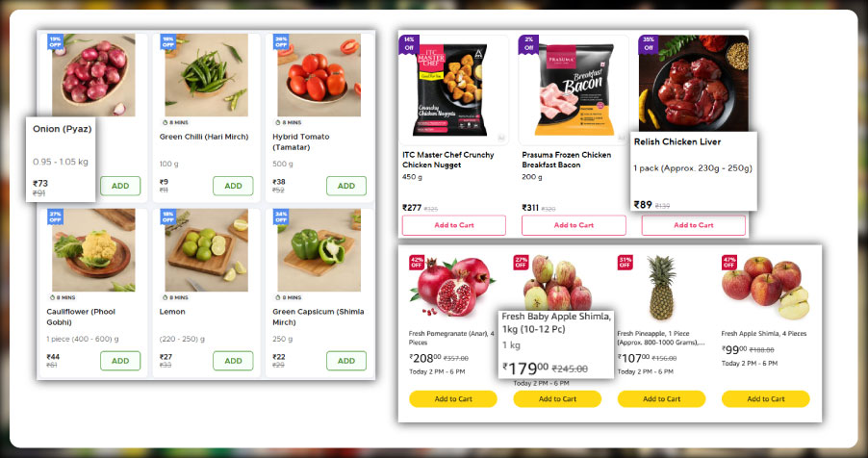Screen dimensions: 868x458
Task: Add Prasuma Breakfast Bacon to Cart
Action: coord(574,225)
